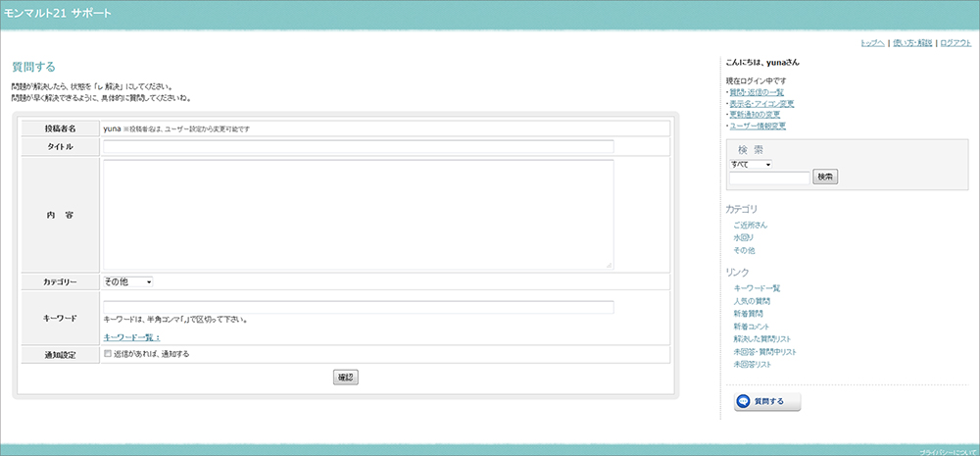Click into the タイトル input field
The width and height of the screenshot is (980, 456).
[358, 147]
